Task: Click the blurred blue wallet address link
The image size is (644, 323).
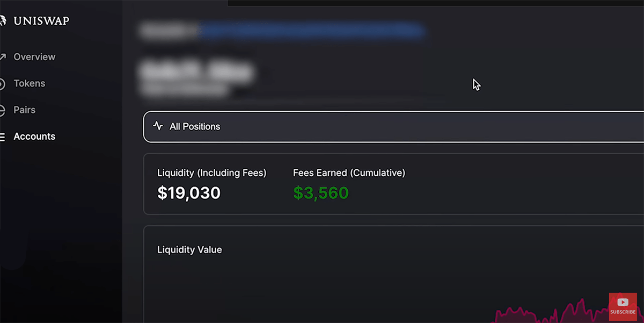Action: click(312, 31)
